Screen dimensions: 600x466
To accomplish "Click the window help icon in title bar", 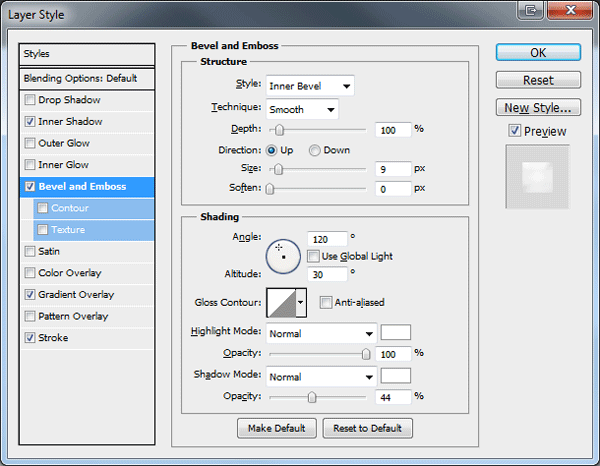I will (530, 10).
